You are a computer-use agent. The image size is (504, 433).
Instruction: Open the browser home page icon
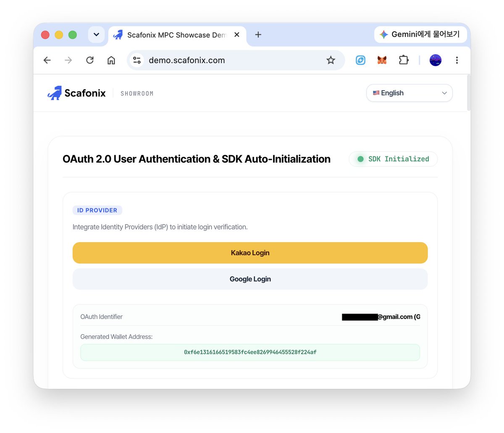coord(111,60)
